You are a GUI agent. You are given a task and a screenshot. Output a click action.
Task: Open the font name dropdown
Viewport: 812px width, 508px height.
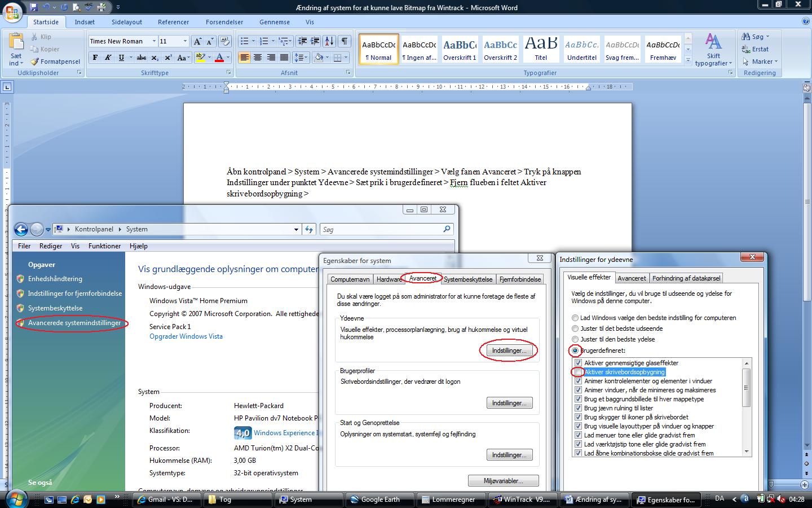click(x=153, y=41)
